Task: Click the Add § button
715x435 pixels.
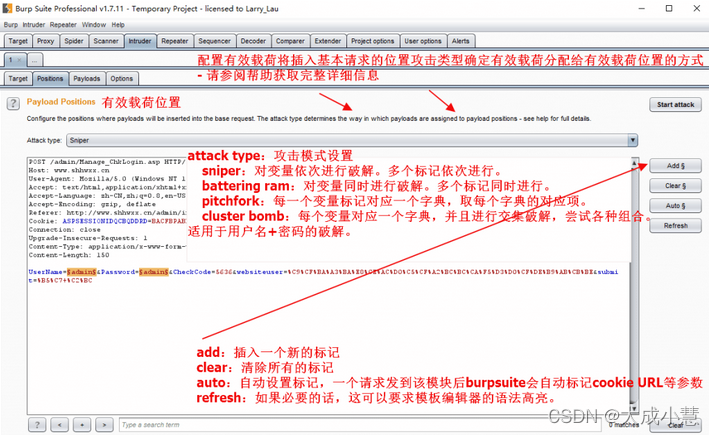Action: [675, 166]
